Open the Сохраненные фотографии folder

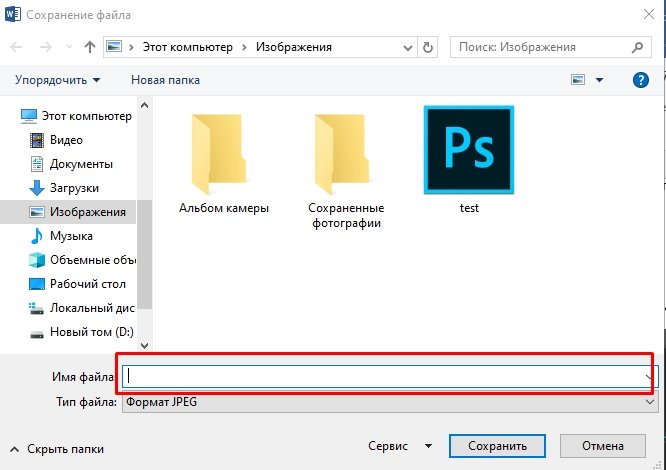click(x=347, y=165)
